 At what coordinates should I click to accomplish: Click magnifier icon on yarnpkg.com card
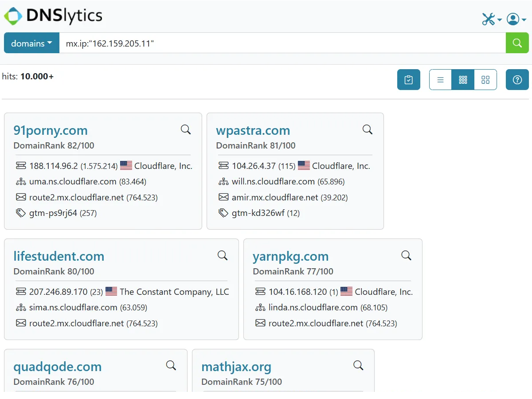click(x=406, y=255)
